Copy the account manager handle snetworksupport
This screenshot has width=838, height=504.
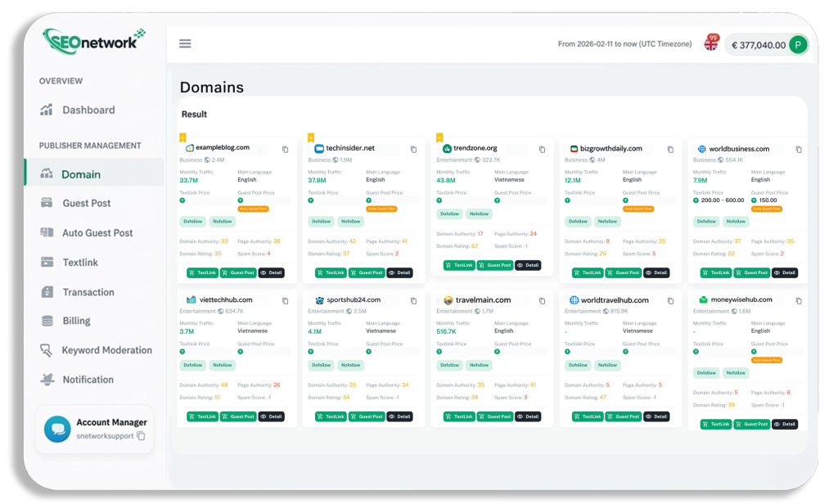click(141, 436)
